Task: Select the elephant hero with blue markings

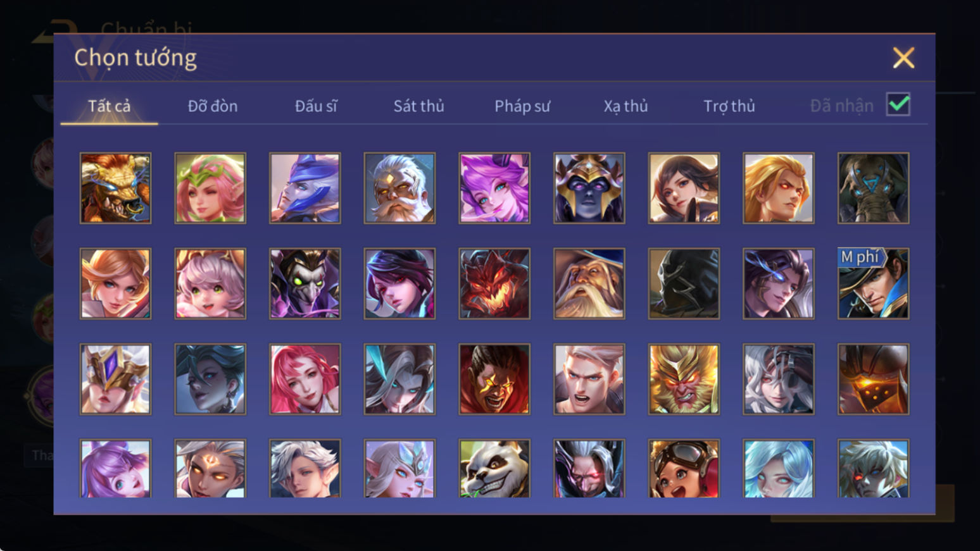Action: [873, 188]
